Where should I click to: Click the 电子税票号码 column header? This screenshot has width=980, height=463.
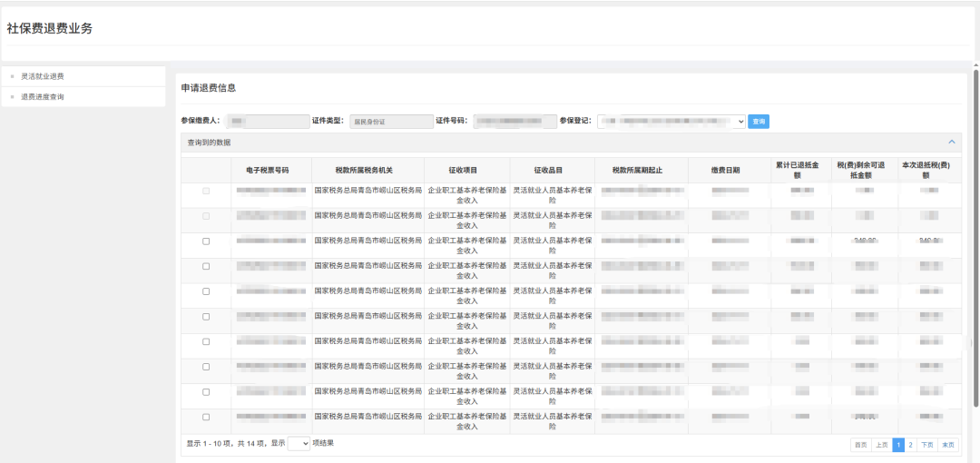271,170
